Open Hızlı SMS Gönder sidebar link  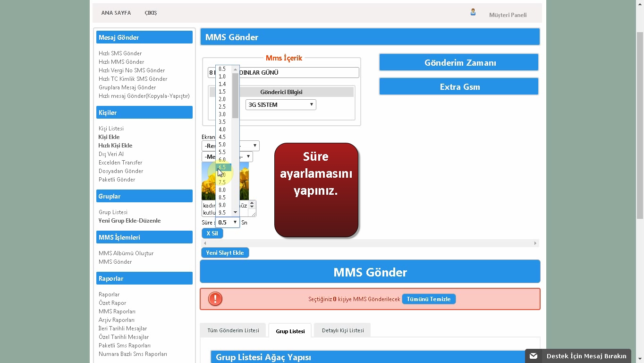(x=120, y=53)
